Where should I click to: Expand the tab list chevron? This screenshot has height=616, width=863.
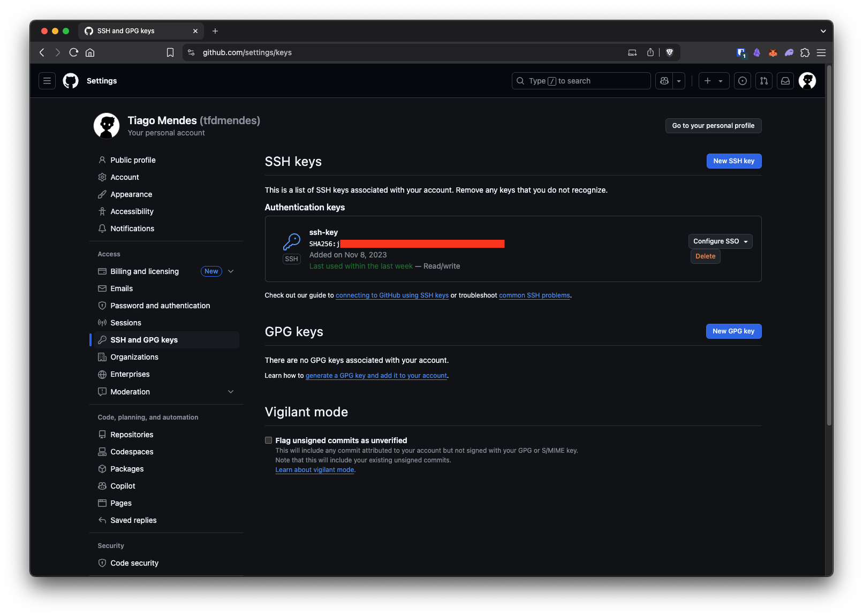[x=823, y=31]
